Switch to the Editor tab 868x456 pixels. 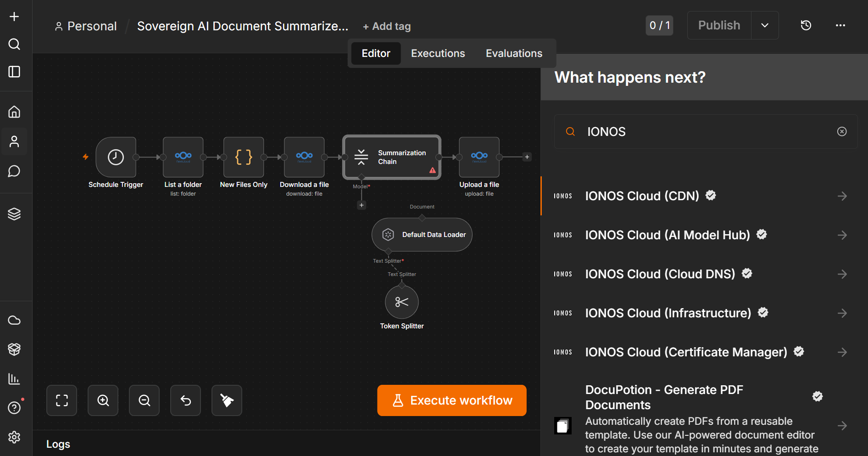coord(376,53)
